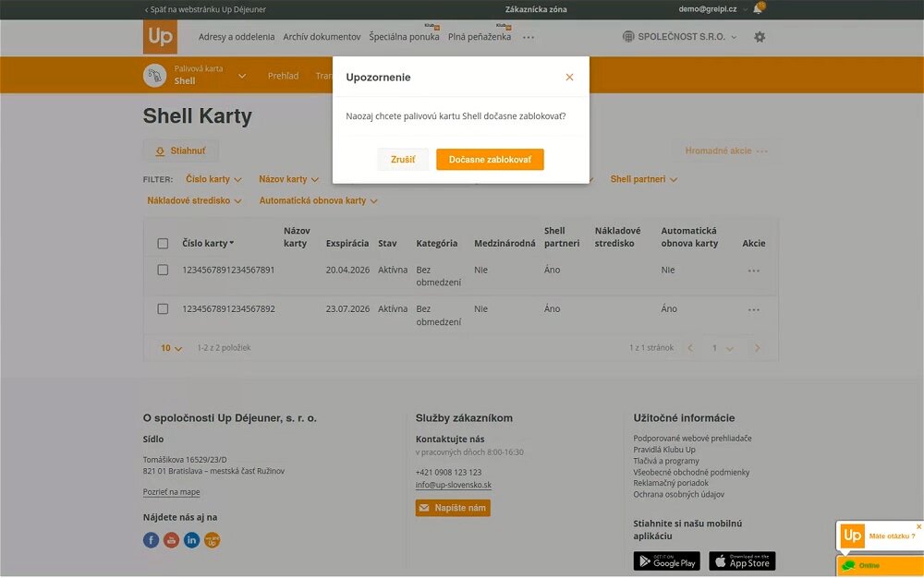
Task: Click the Exspirácia column header
Action: coord(347,243)
